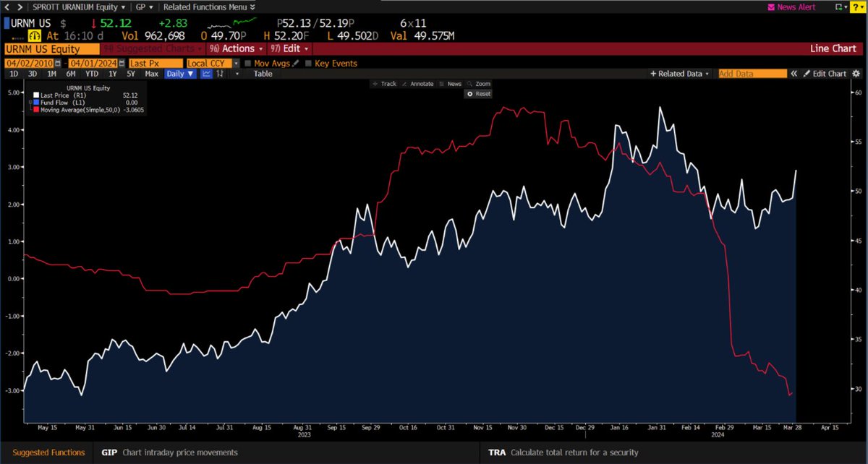The image size is (868, 464).
Task: Click the Table button
Action: (x=262, y=73)
